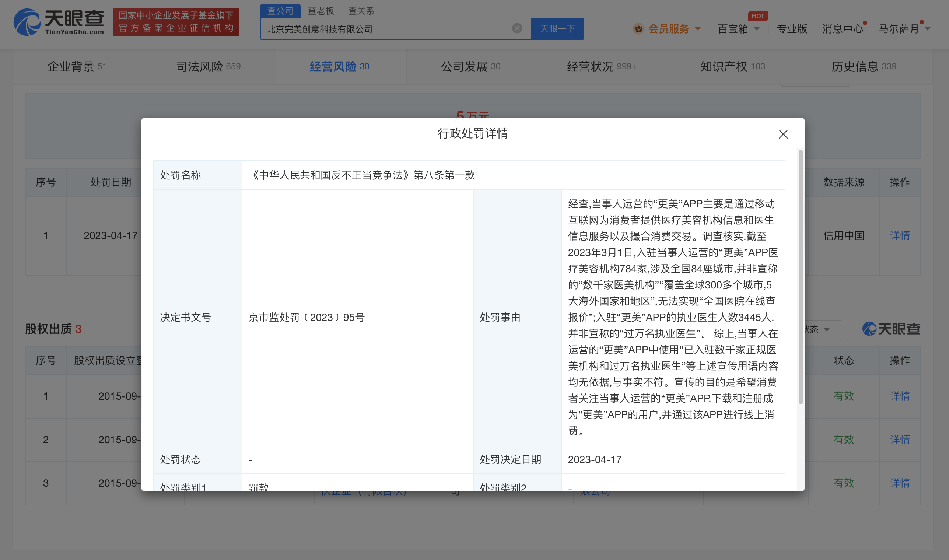
Task: Click the 会员服务 crown icon
Action: [x=638, y=29]
